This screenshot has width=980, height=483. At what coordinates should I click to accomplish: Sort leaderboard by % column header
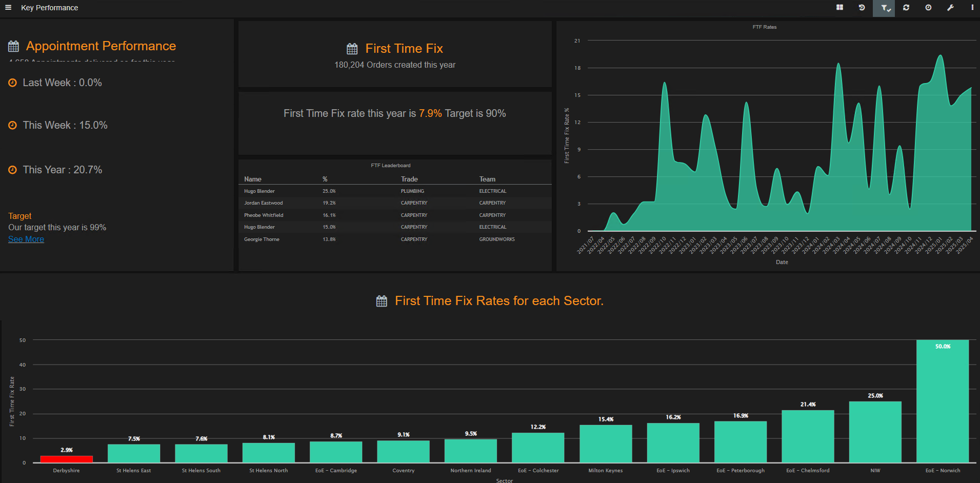coord(325,179)
